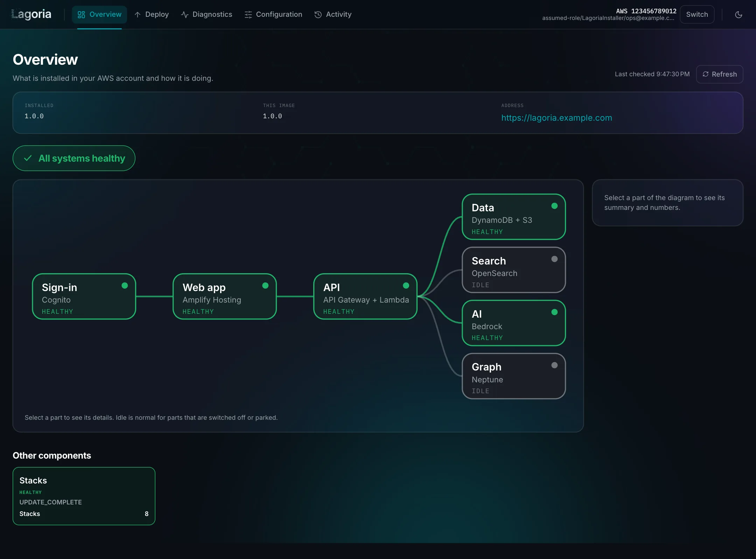Viewport: 756px width, 559px height.
Task: Open the lagoria.example.com address link
Action: [x=556, y=118]
